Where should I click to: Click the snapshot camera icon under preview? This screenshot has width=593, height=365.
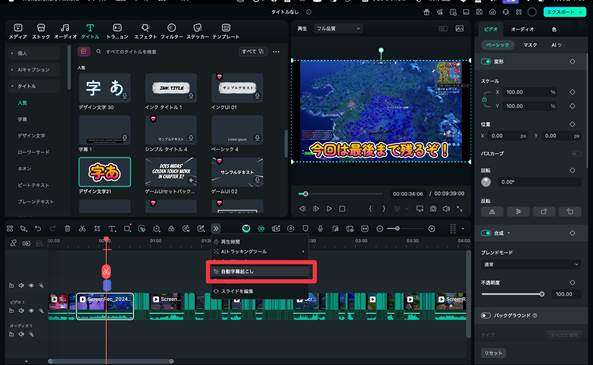(x=433, y=208)
